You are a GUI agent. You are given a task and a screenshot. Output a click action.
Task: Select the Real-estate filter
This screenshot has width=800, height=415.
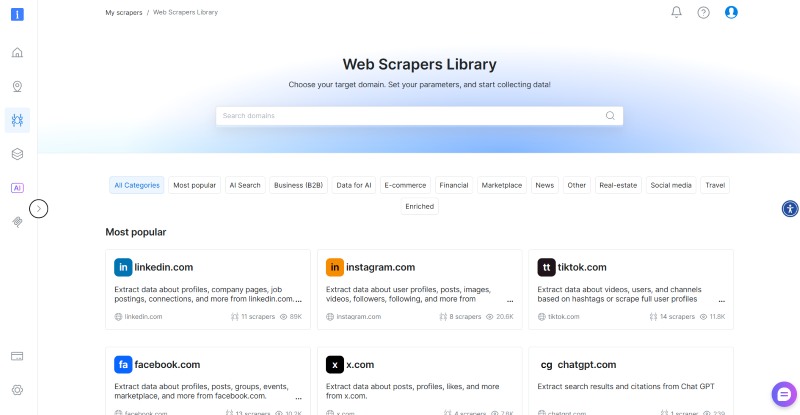618,185
